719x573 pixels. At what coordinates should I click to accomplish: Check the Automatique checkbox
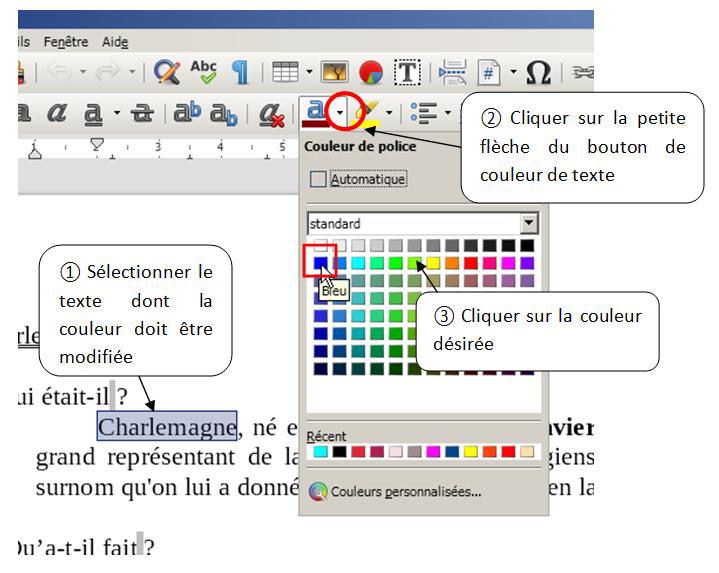[x=318, y=180]
